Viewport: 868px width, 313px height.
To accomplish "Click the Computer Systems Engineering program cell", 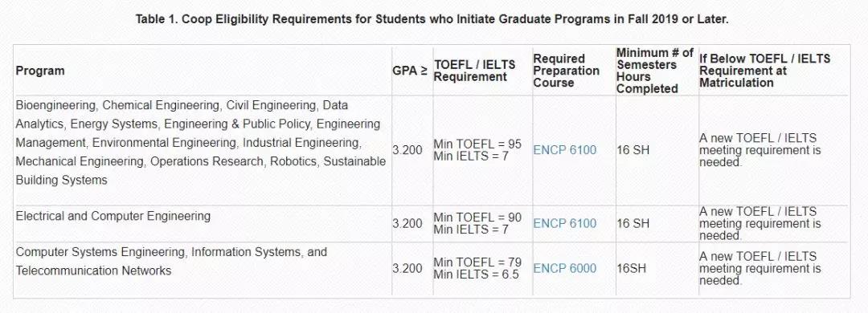I will [x=171, y=261].
